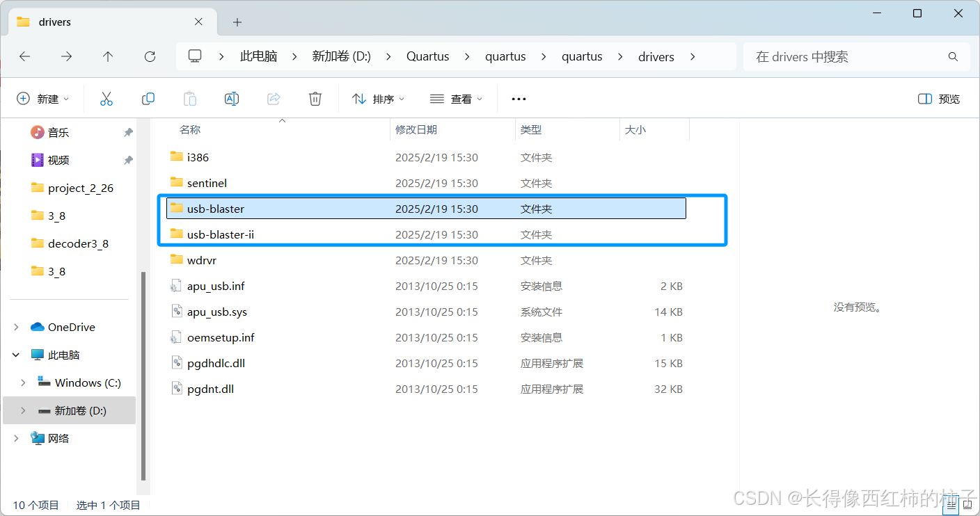The image size is (980, 516).
Task: Collapse This PC tree node
Action: point(17,355)
